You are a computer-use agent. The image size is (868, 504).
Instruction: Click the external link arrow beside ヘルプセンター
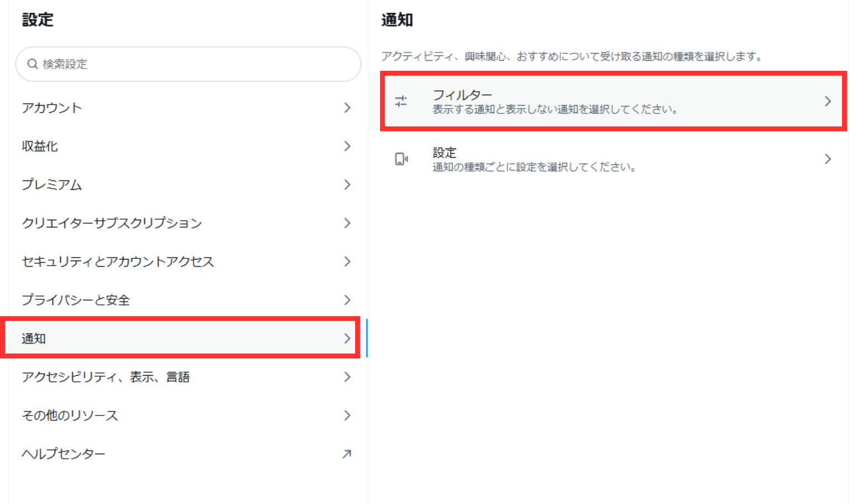tap(347, 454)
